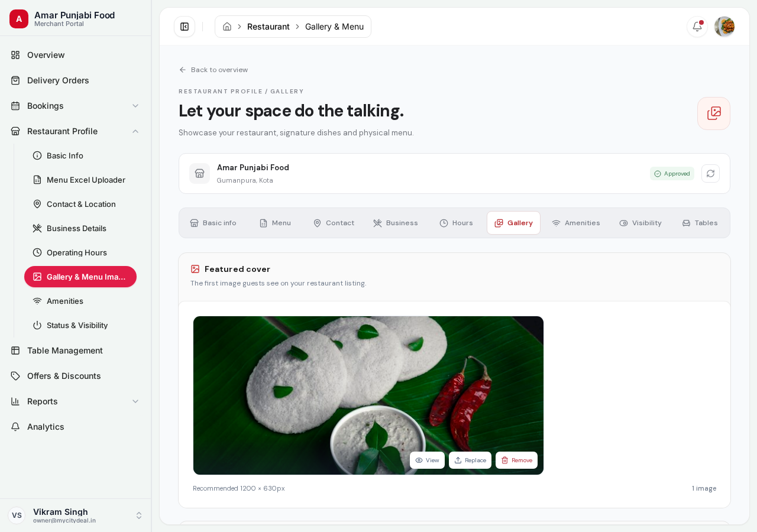Select Gallery & Menu Images in the sidebar
Viewport: 757px width, 532px height.
pyautogui.click(x=80, y=277)
